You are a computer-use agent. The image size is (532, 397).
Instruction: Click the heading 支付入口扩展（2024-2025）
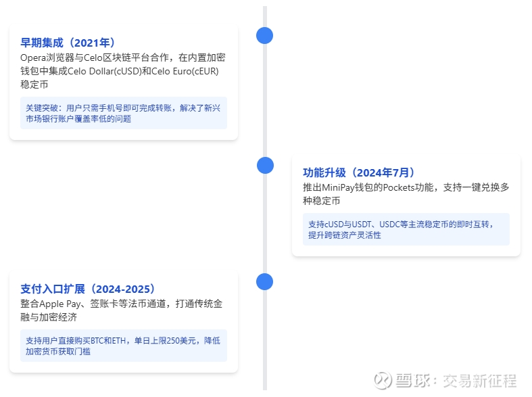click(88, 289)
